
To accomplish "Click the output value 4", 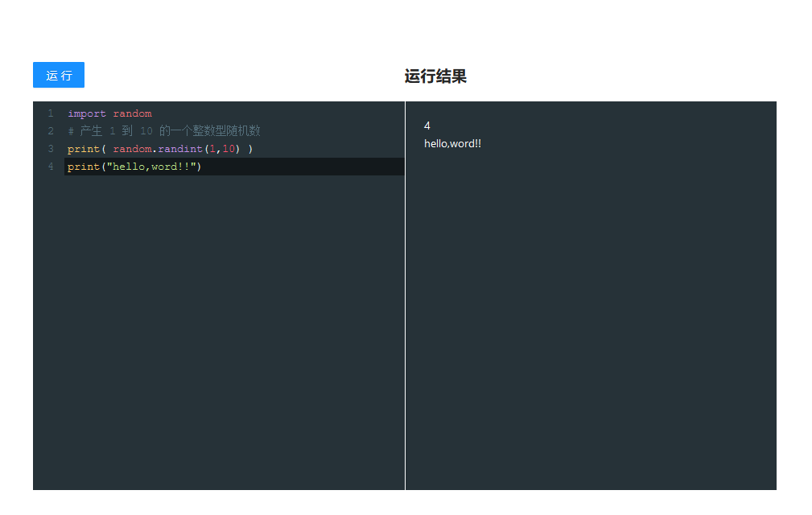I will [x=427, y=126].
